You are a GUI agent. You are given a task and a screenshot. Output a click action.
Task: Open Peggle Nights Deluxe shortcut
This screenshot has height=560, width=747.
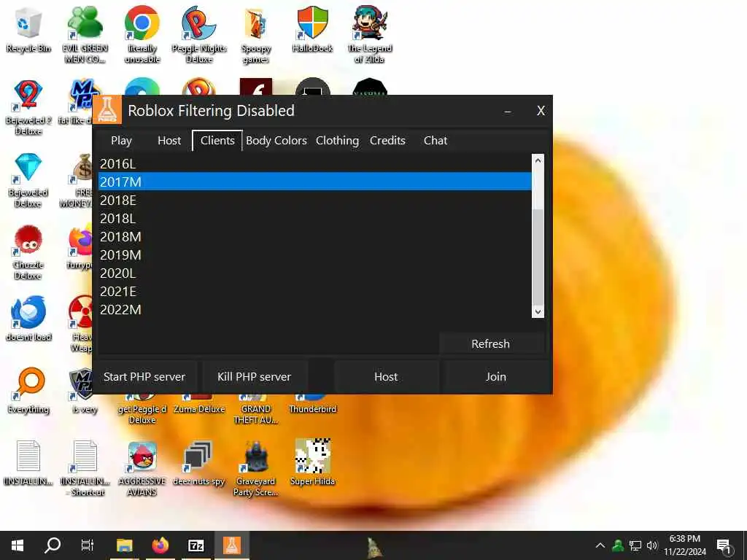[199, 34]
